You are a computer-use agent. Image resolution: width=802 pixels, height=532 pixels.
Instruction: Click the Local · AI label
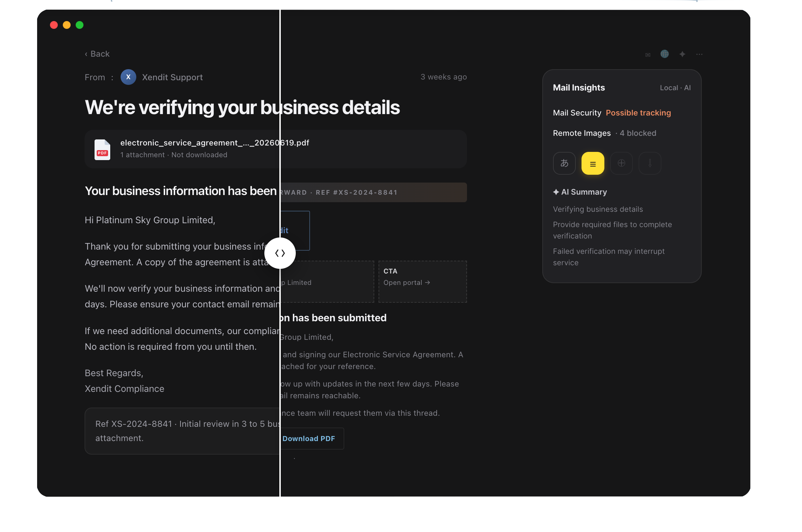pos(675,88)
